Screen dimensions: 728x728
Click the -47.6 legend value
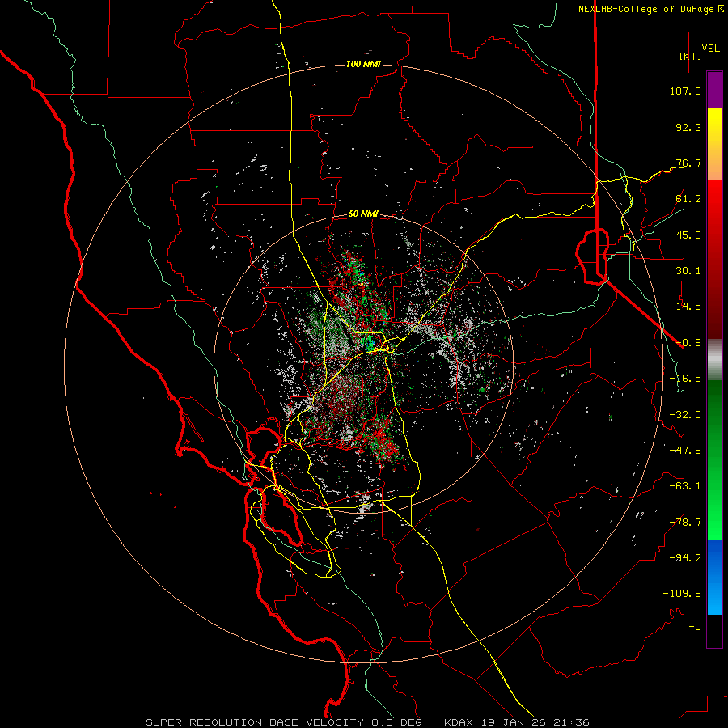685,451
